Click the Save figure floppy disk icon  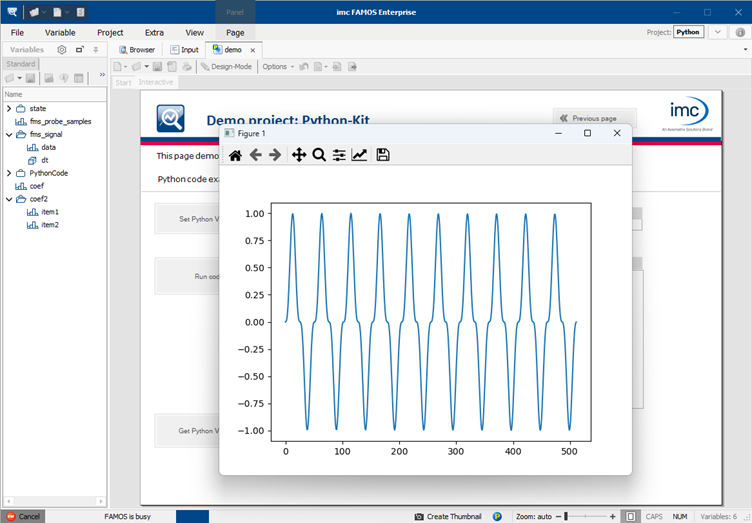tap(383, 155)
